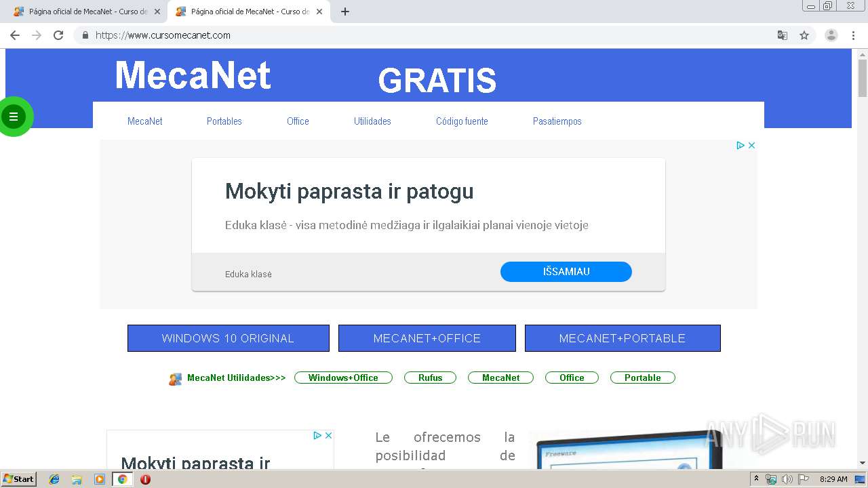The height and width of the screenshot is (488, 868).
Task: Click the IŠSAMIAU ad button
Action: click(x=566, y=272)
